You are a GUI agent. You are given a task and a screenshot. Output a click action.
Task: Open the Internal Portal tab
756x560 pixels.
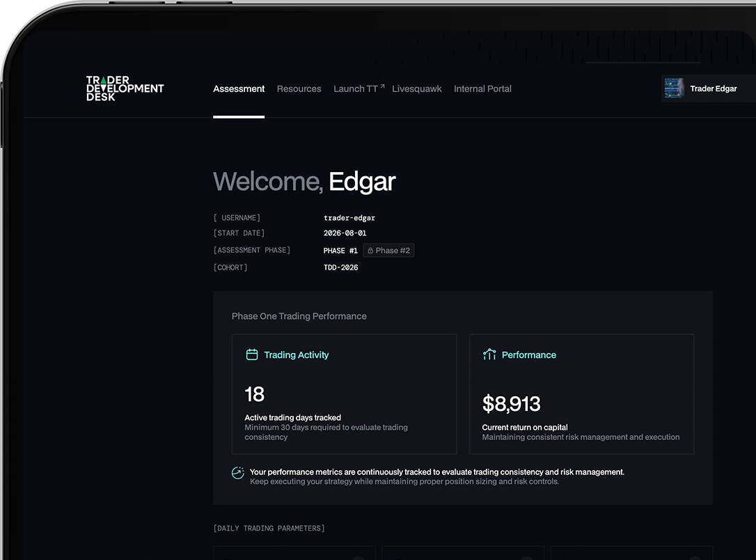[x=482, y=88]
